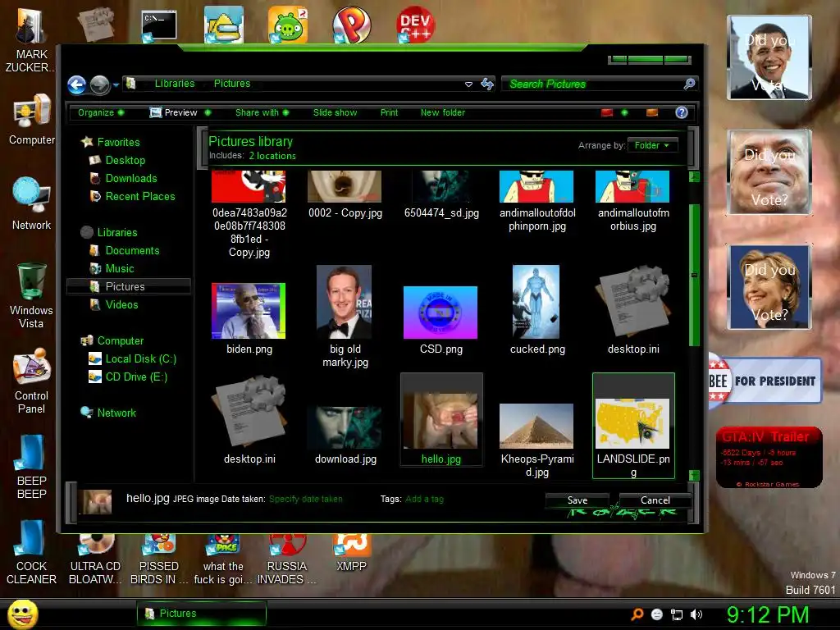Toggle the orange preview pane icon
Image resolution: width=840 pixels, height=630 pixels.
(x=652, y=112)
